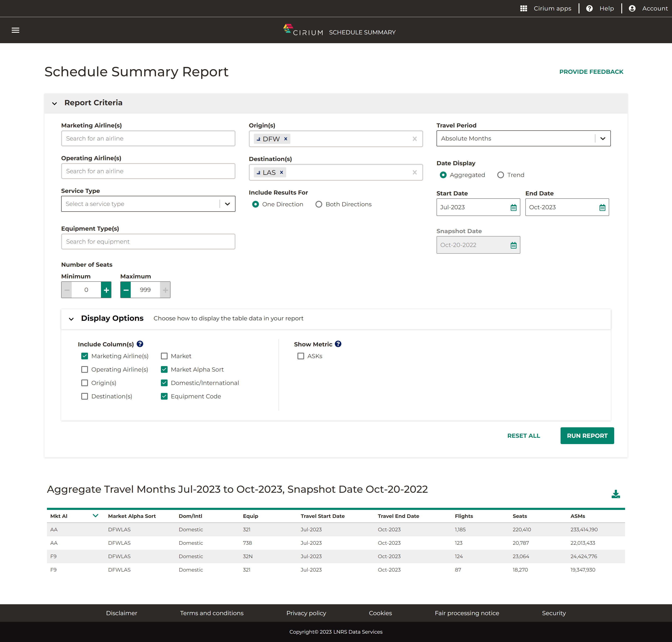Open the End Date calendar picker
Image resolution: width=672 pixels, height=642 pixels.
tap(602, 207)
